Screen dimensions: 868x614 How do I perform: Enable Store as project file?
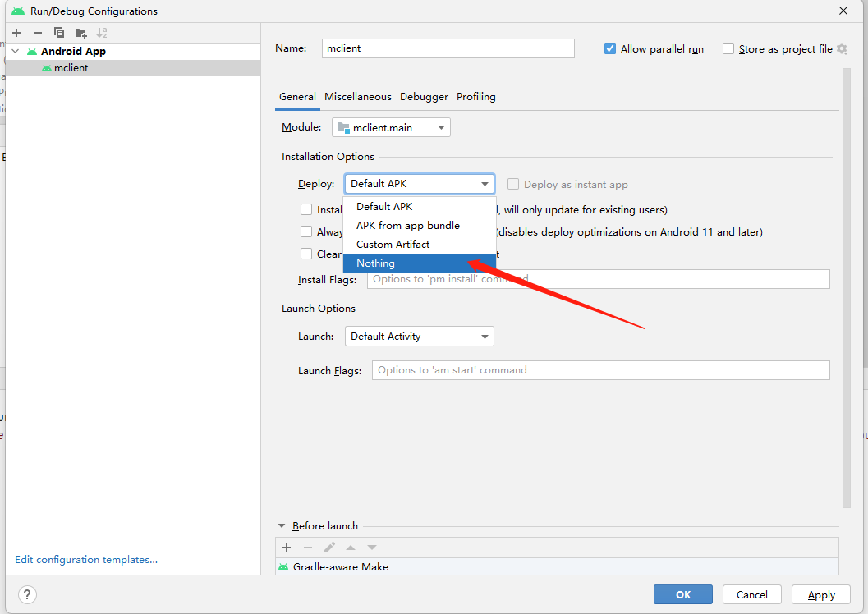pyautogui.click(x=728, y=48)
